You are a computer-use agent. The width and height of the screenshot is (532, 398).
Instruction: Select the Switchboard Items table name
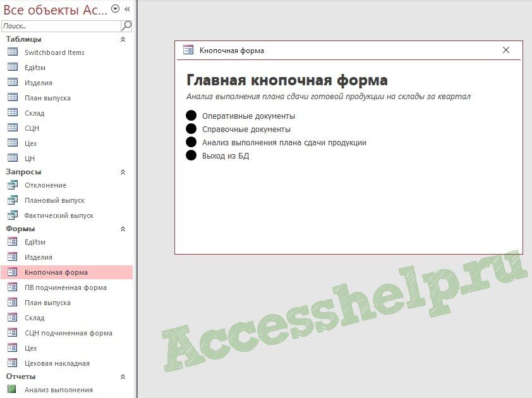point(54,52)
